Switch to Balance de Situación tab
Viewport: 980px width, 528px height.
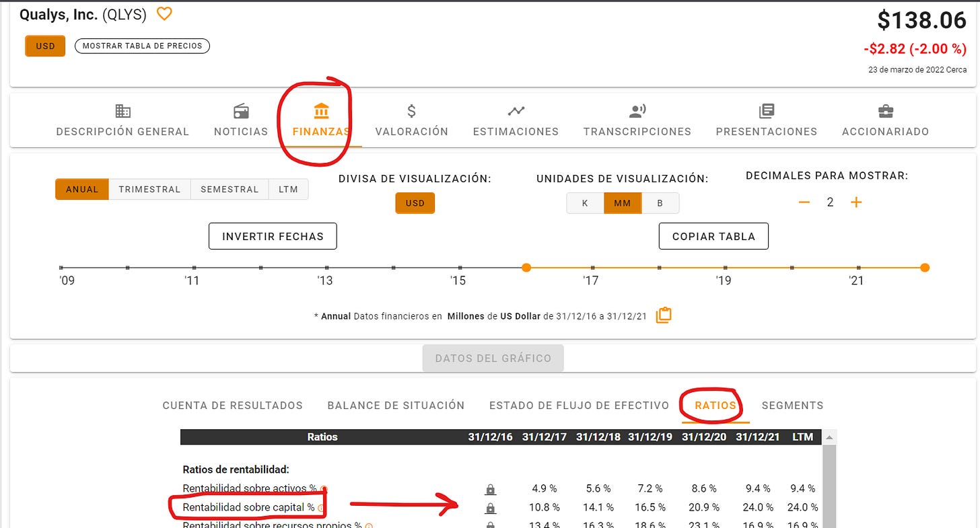click(x=396, y=406)
